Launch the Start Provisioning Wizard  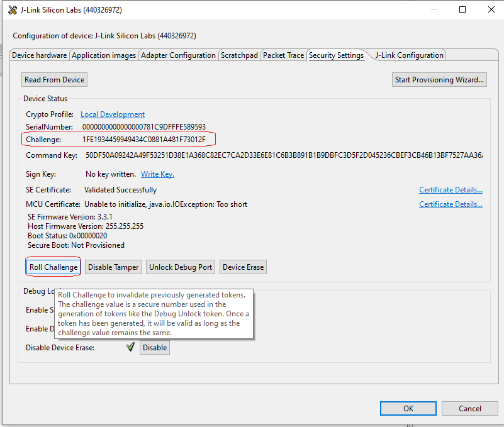440,80
